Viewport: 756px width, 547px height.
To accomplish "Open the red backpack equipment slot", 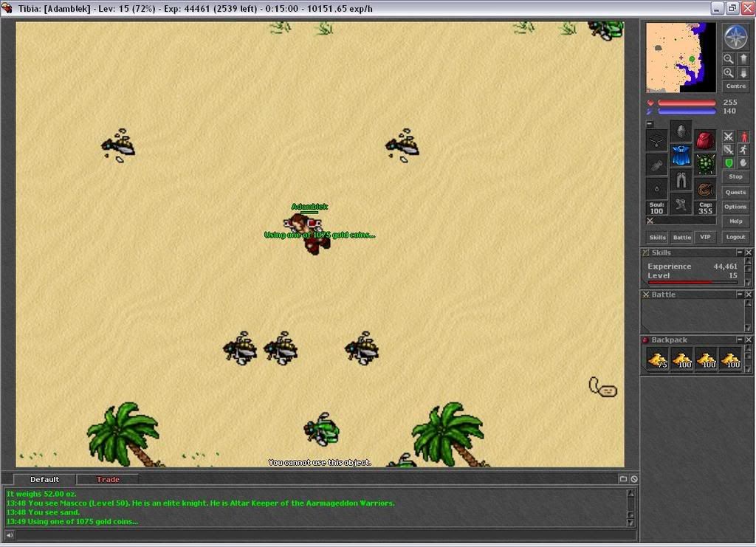I will 705,140.
